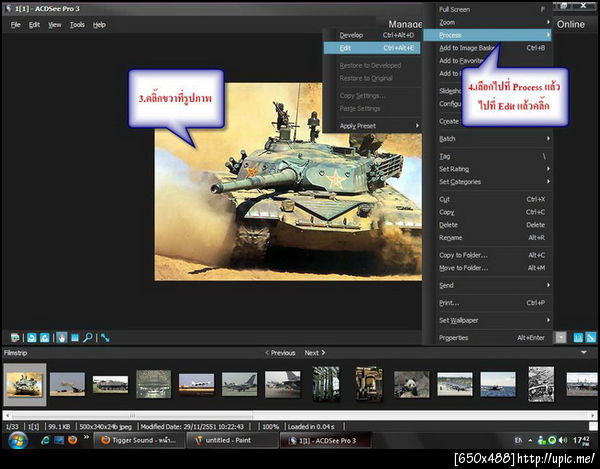Click the Full Screen arrow icon
The image size is (600, 469).
105,338
